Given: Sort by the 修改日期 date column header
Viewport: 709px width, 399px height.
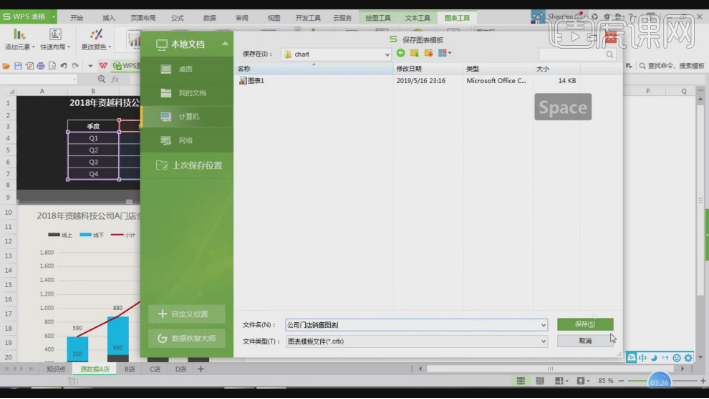Looking at the screenshot, I should click(x=428, y=68).
